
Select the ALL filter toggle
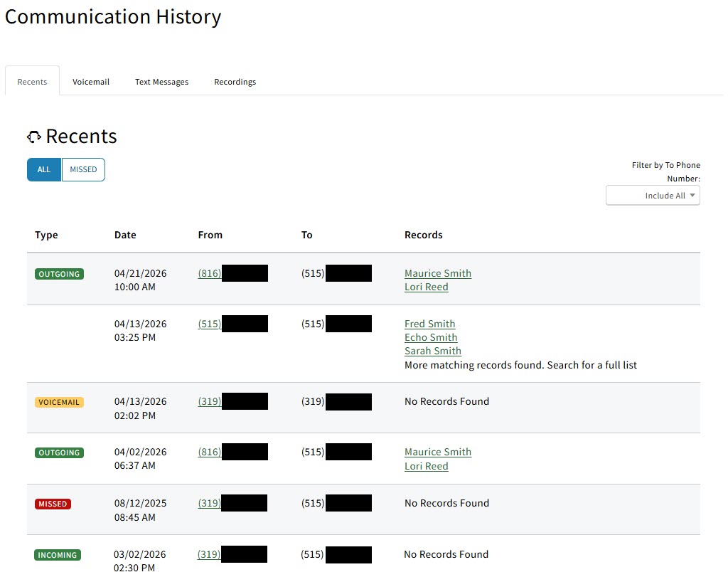click(x=44, y=169)
